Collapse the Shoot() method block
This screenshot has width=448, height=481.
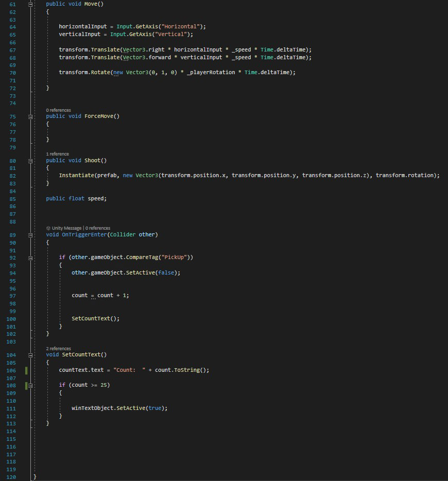(x=30, y=161)
